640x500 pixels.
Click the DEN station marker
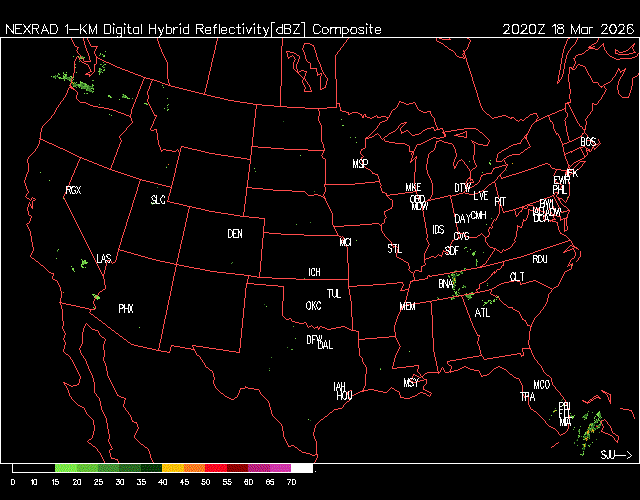pos(235,234)
